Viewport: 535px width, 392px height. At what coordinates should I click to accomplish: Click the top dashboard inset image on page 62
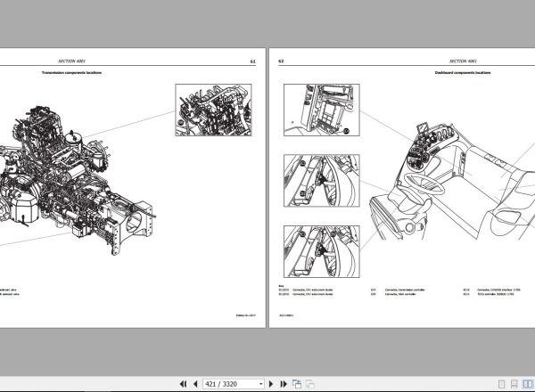coord(321,110)
